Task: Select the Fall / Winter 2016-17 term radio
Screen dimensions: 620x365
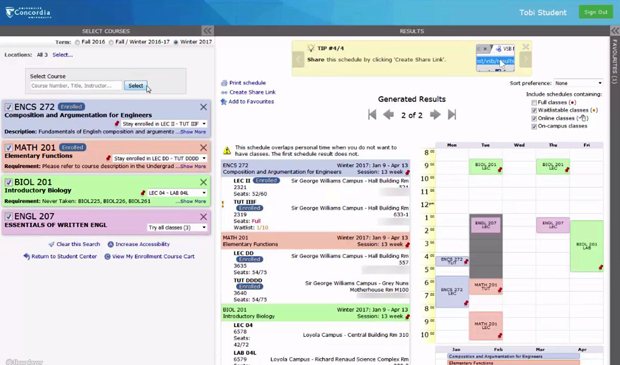Action: (111, 42)
